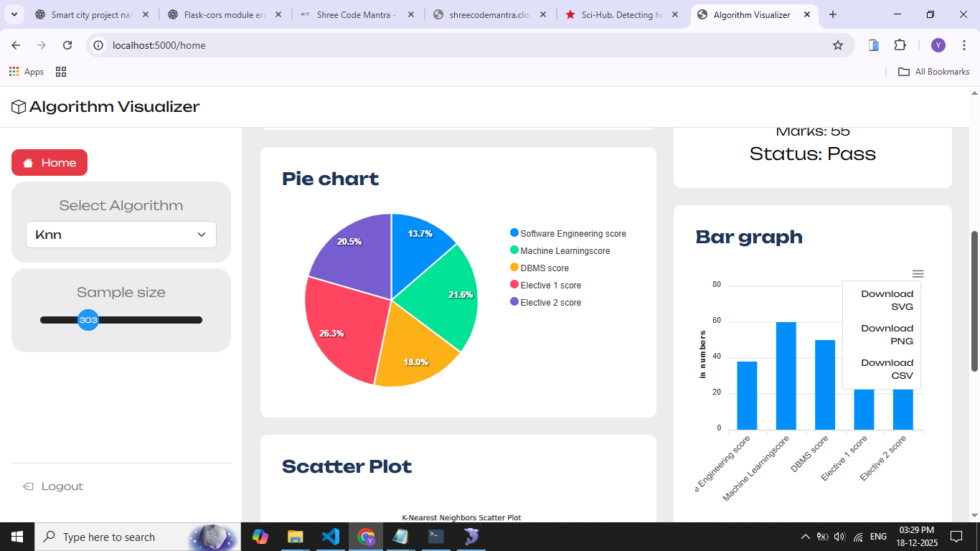This screenshot has width=980, height=551.
Task: Open the bar graph hamburger menu icon
Action: pos(918,274)
